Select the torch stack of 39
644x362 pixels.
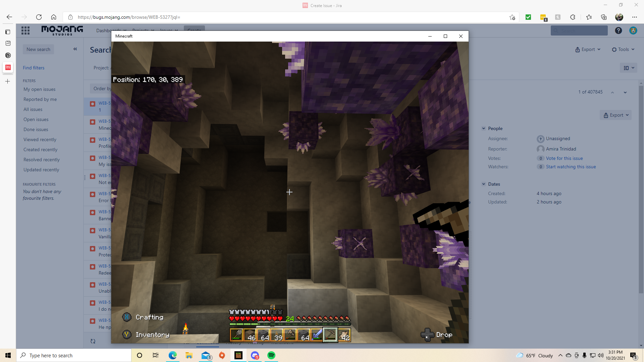[x=277, y=335]
